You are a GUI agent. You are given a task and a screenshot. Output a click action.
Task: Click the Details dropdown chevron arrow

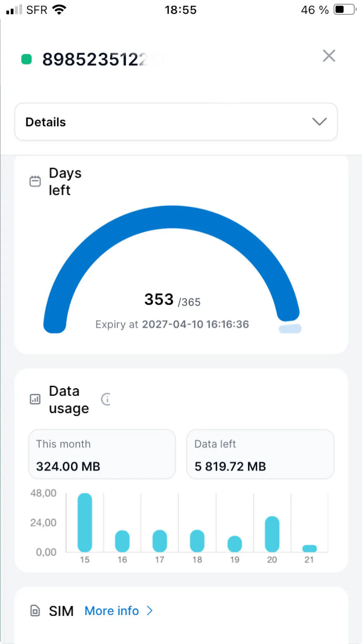point(319,122)
